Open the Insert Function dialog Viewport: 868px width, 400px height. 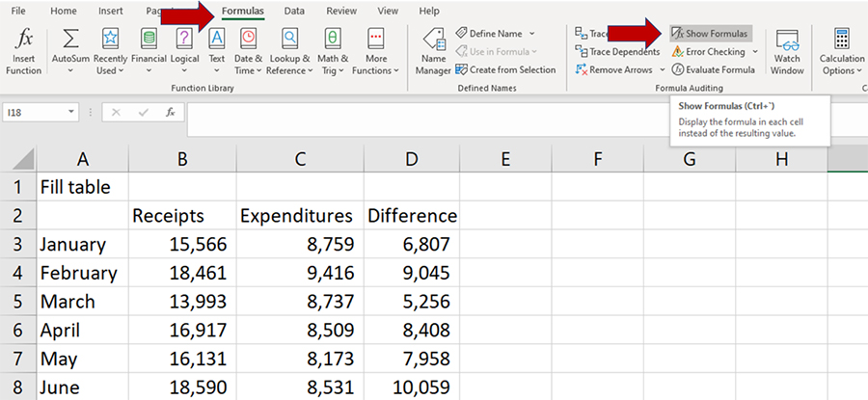[x=23, y=51]
